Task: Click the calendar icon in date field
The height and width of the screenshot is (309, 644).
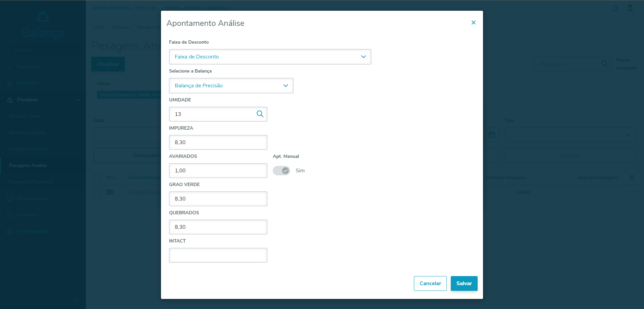Action: 492,135
